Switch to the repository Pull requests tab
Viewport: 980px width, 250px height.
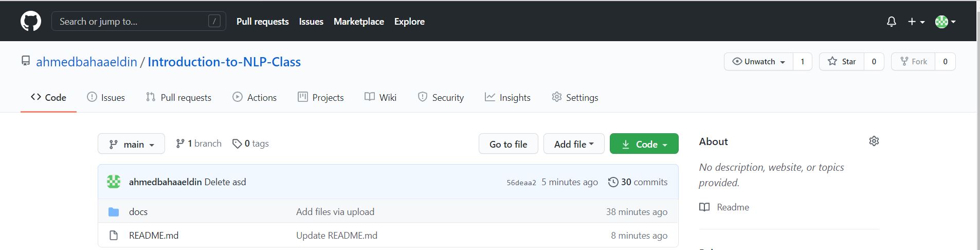point(178,97)
